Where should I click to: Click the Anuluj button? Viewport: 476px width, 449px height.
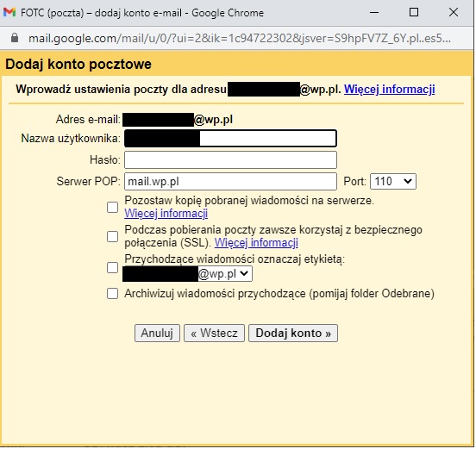click(x=157, y=334)
